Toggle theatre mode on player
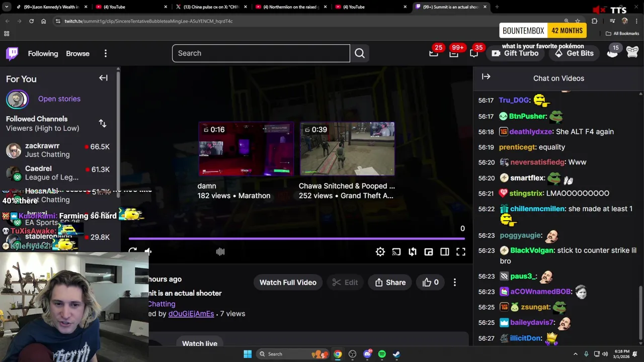 pos(445,252)
